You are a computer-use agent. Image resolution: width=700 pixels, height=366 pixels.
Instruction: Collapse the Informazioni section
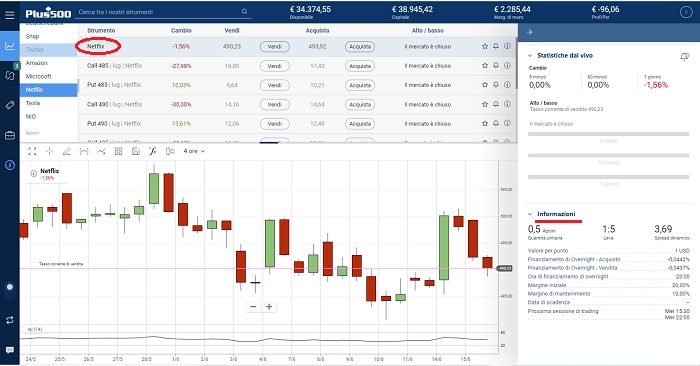click(x=530, y=214)
